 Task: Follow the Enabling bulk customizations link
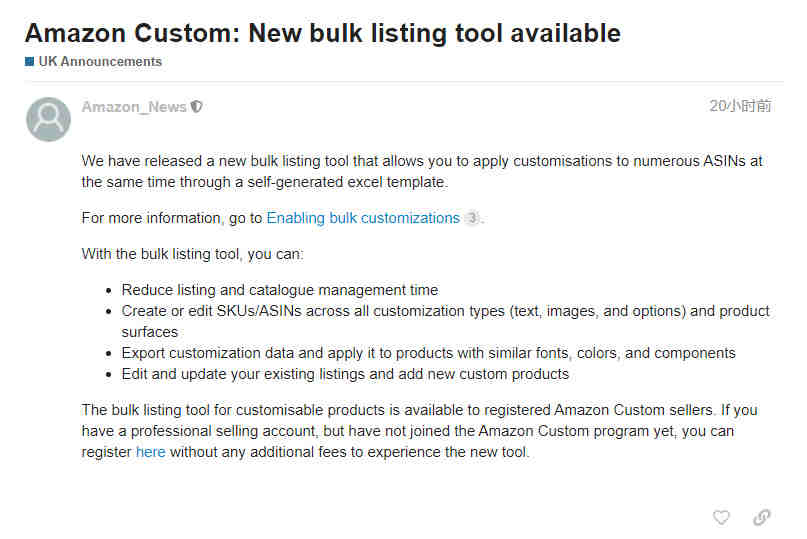(x=363, y=218)
